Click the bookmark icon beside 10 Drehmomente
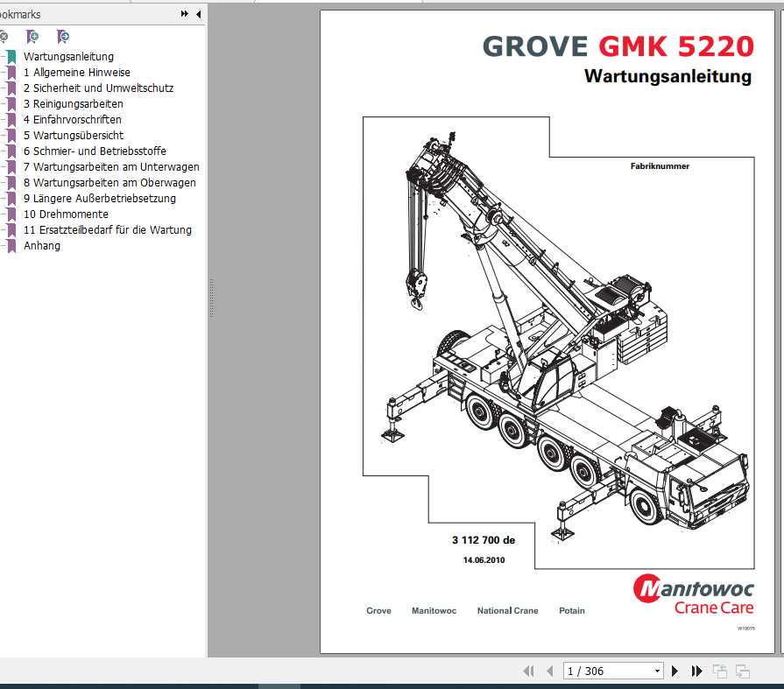The width and height of the screenshot is (784, 689). click(11, 214)
